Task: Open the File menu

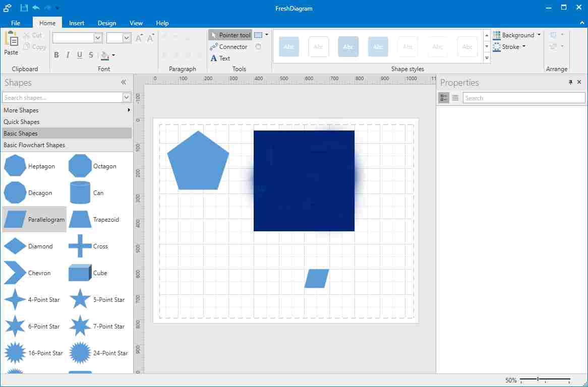Action: click(x=16, y=23)
